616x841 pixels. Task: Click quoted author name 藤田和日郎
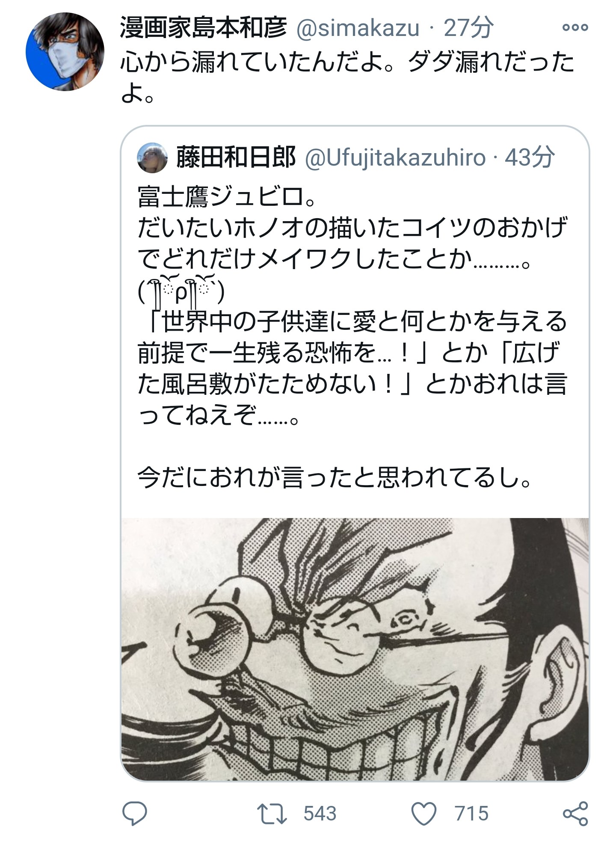pos(236,157)
